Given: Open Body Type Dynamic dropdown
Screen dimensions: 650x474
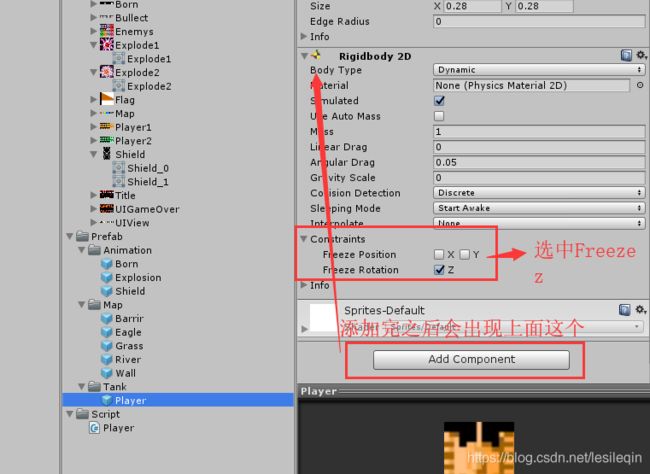Looking at the screenshot, I should pos(539,70).
